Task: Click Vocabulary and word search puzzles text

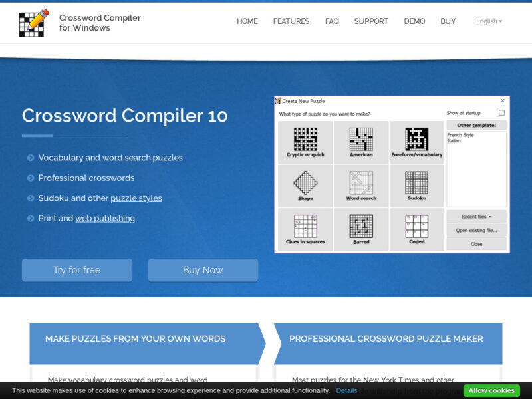Action: pos(110,158)
